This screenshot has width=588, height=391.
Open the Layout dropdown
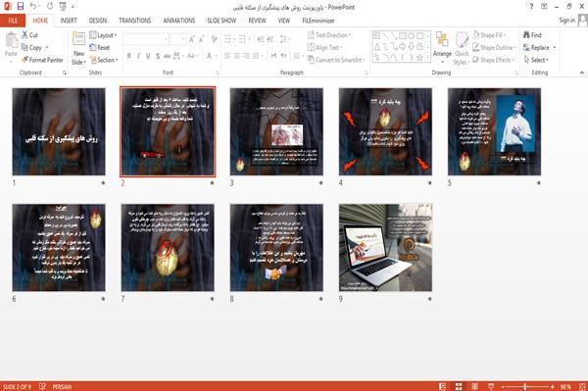pyautogui.click(x=103, y=35)
